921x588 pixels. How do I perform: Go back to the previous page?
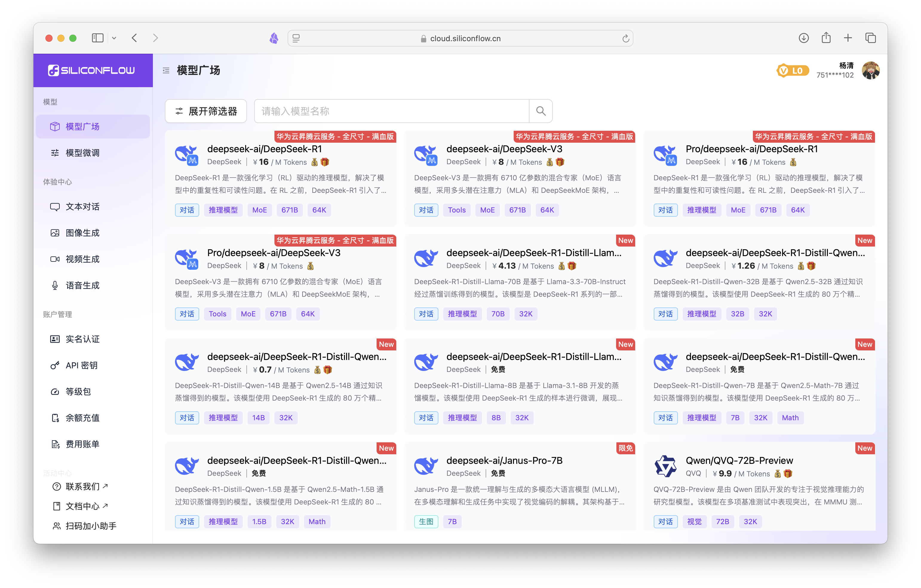click(134, 38)
